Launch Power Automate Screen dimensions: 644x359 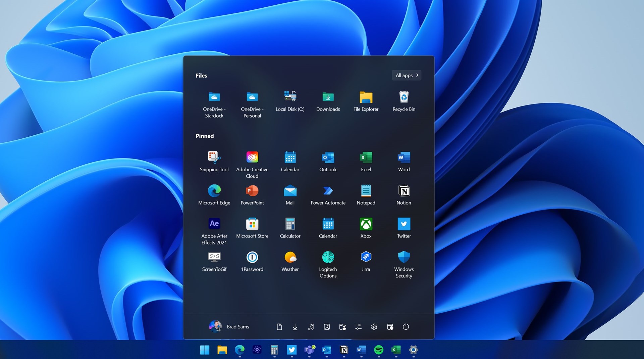click(328, 195)
